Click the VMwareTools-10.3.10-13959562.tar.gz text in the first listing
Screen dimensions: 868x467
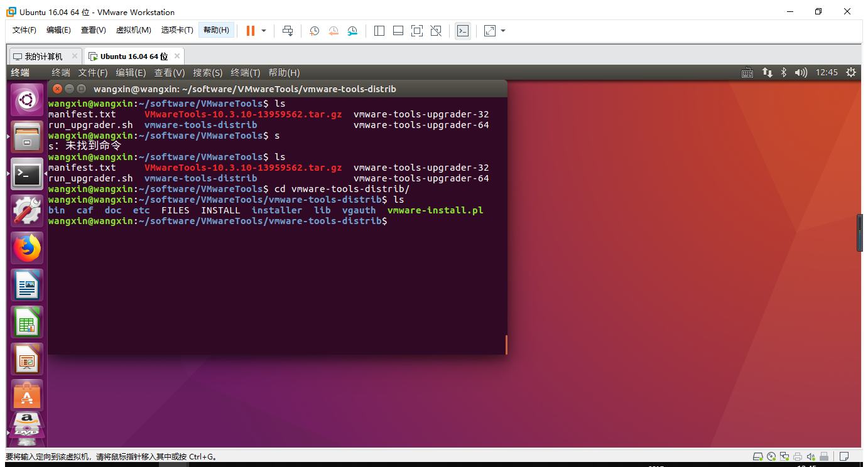(x=243, y=114)
